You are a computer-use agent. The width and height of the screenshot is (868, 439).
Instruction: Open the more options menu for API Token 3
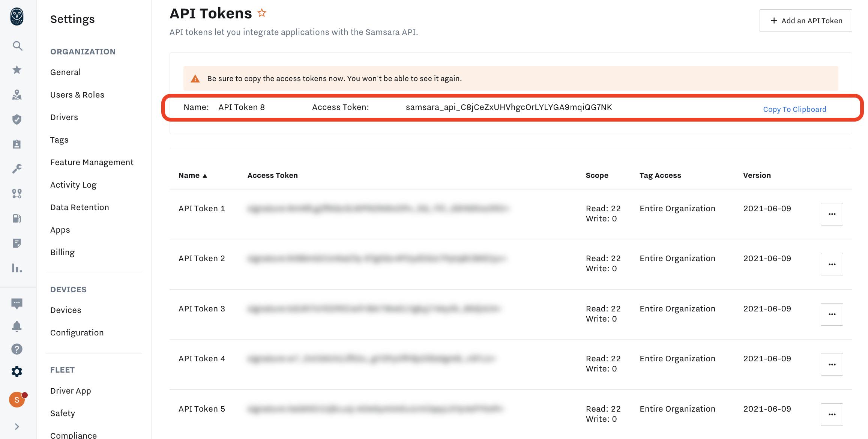pos(832,314)
